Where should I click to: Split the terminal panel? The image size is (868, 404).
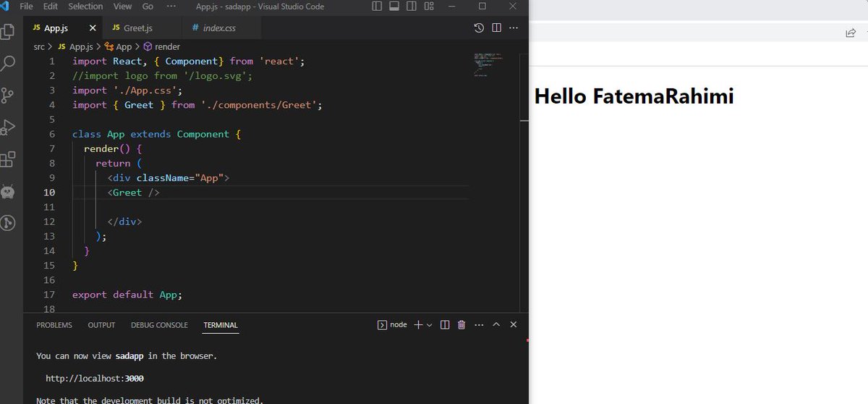tap(445, 325)
